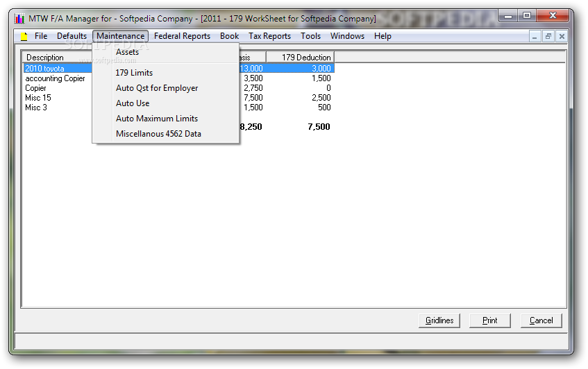Open the Book menu

[229, 36]
